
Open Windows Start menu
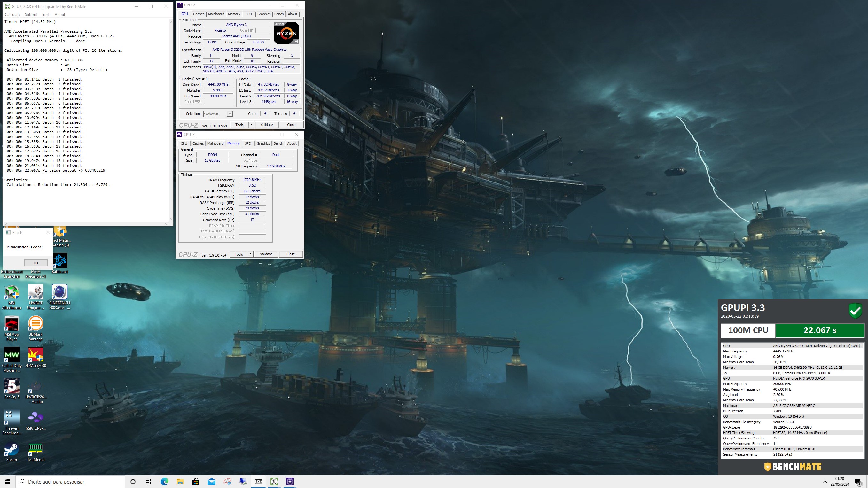(x=7, y=482)
